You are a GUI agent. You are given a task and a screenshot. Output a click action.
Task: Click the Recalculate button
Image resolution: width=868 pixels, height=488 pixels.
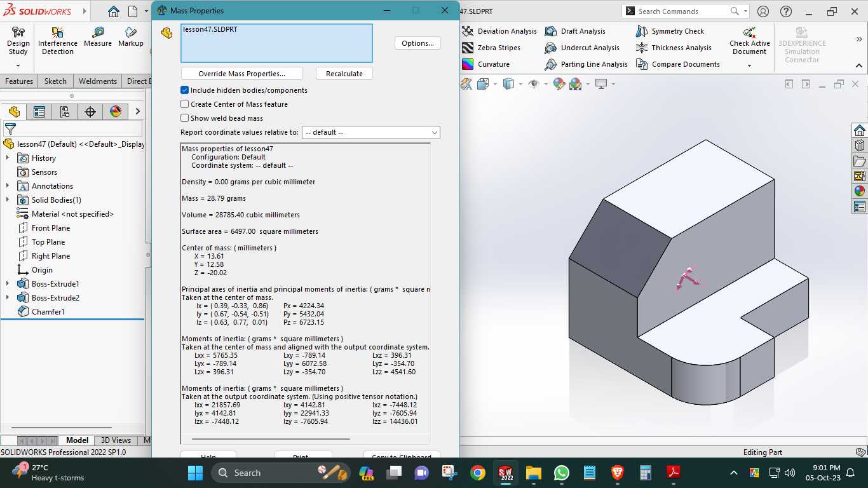coord(344,74)
